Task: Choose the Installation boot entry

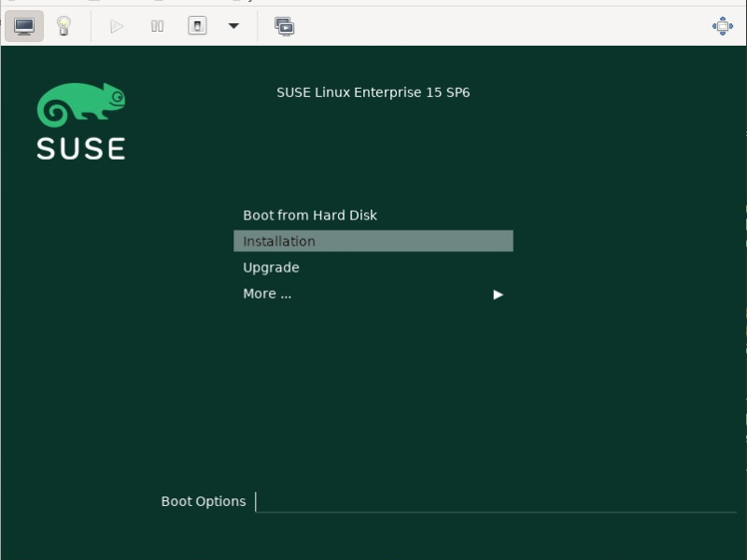Action: tap(373, 241)
